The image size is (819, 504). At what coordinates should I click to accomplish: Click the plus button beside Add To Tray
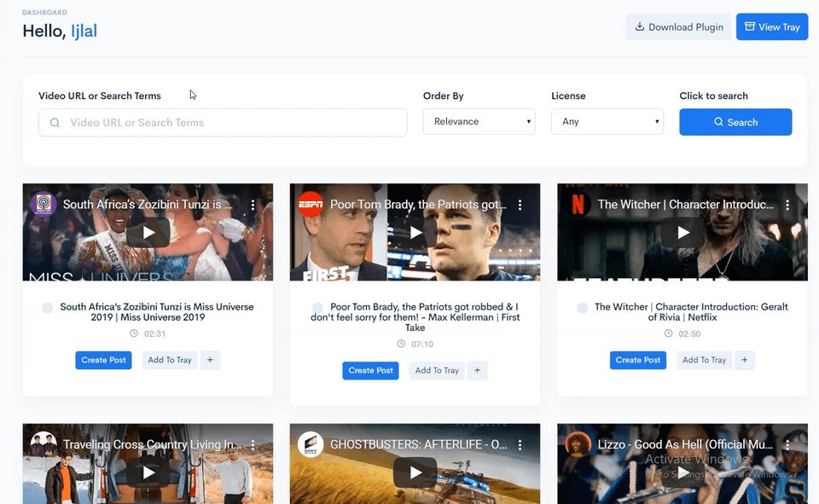[210, 360]
